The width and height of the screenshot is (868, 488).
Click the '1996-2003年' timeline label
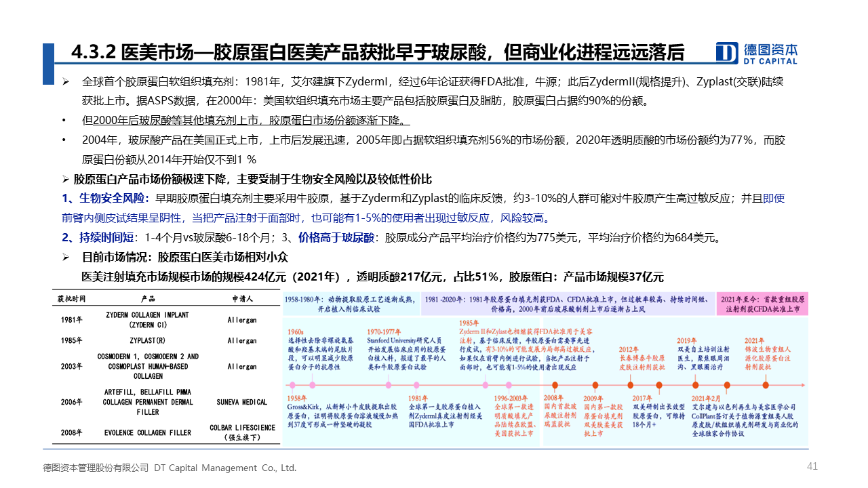click(x=511, y=399)
